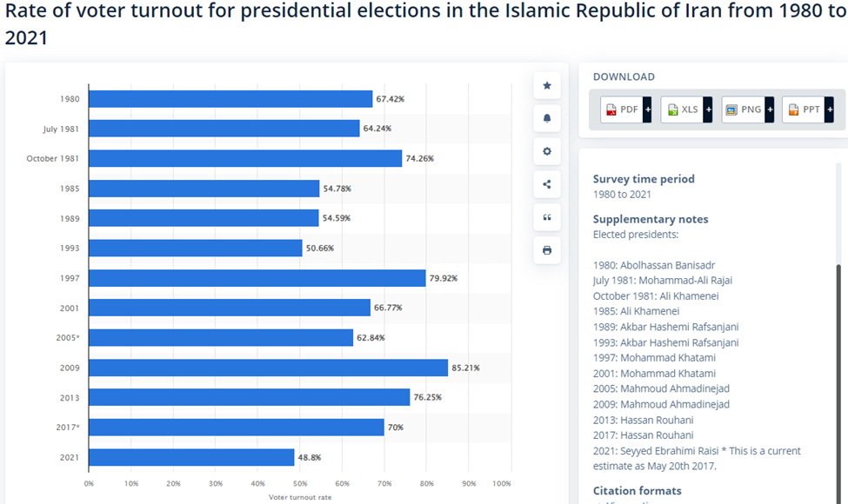Click the 2009 turnout bar
This screenshot has width=848, height=504.
pyautogui.click(x=268, y=368)
